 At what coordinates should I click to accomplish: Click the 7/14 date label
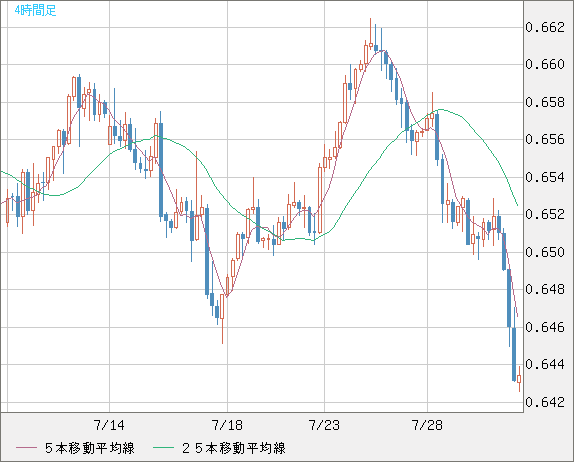click(109, 425)
